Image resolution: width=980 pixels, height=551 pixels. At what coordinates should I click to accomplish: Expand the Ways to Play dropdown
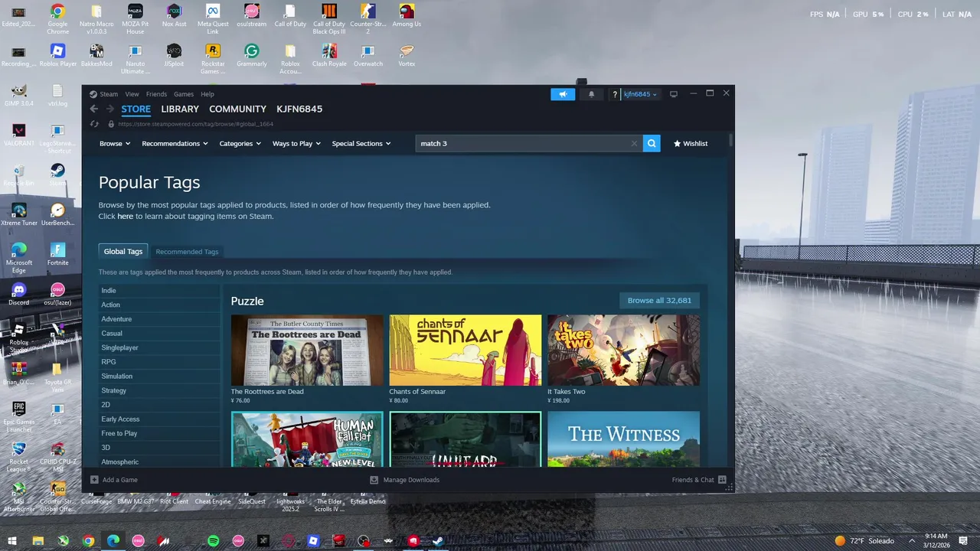tap(296, 143)
